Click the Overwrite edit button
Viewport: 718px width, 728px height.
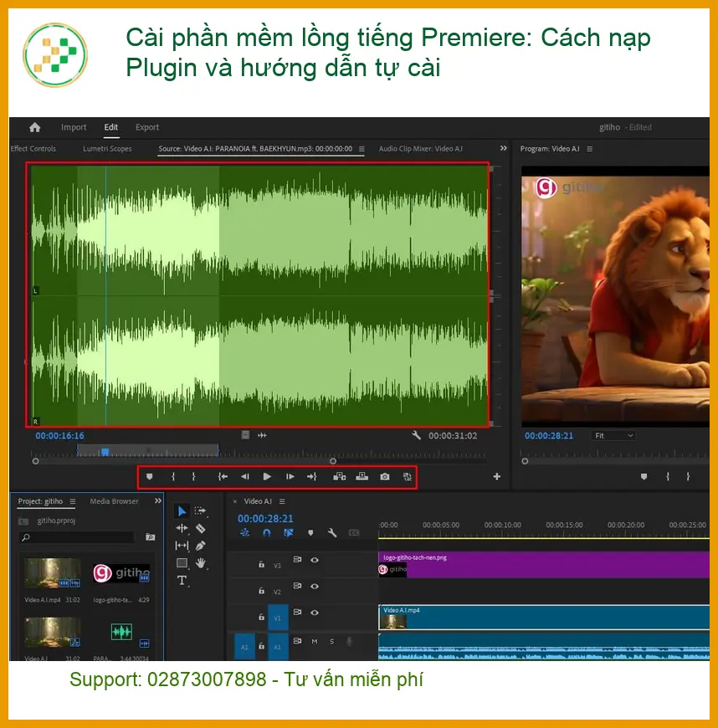coord(362,477)
